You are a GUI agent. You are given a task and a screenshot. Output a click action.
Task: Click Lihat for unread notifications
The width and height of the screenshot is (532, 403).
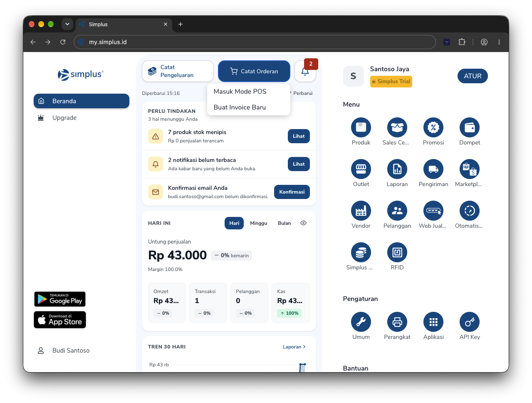click(x=299, y=164)
